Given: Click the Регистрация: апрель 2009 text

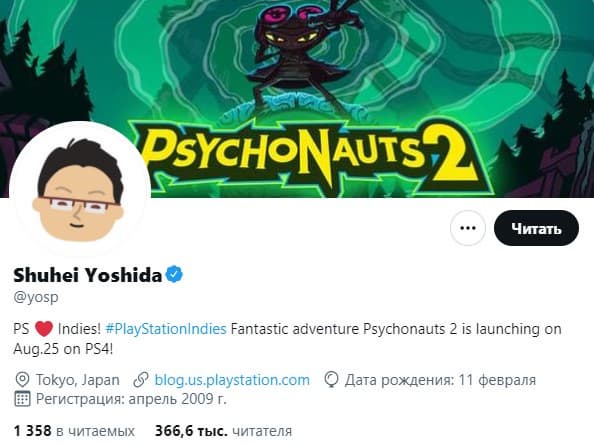Looking at the screenshot, I should click(131, 399).
